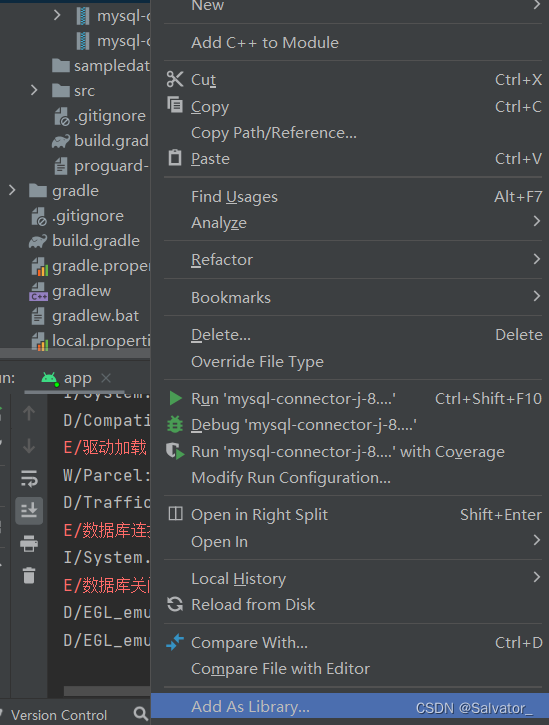The image size is (549, 725).
Task: Click the Paste clipboard icon
Action: (175, 158)
